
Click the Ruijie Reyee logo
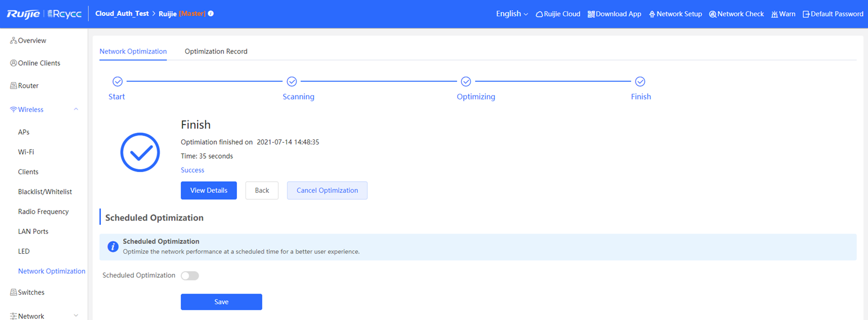(44, 13)
